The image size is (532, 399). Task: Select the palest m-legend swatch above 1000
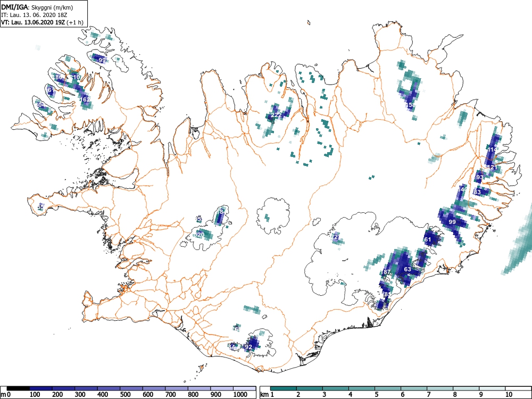[245, 388]
